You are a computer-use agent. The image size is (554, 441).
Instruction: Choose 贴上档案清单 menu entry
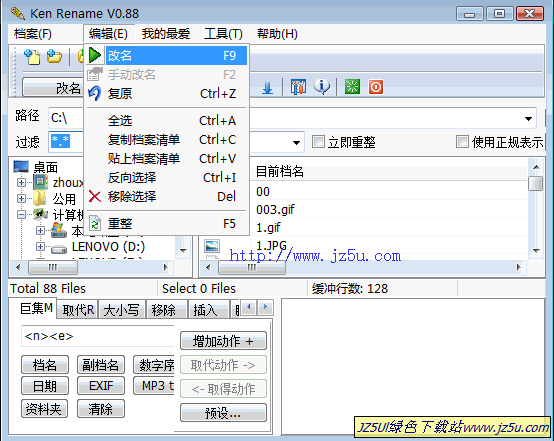pyautogui.click(x=166, y=159)
